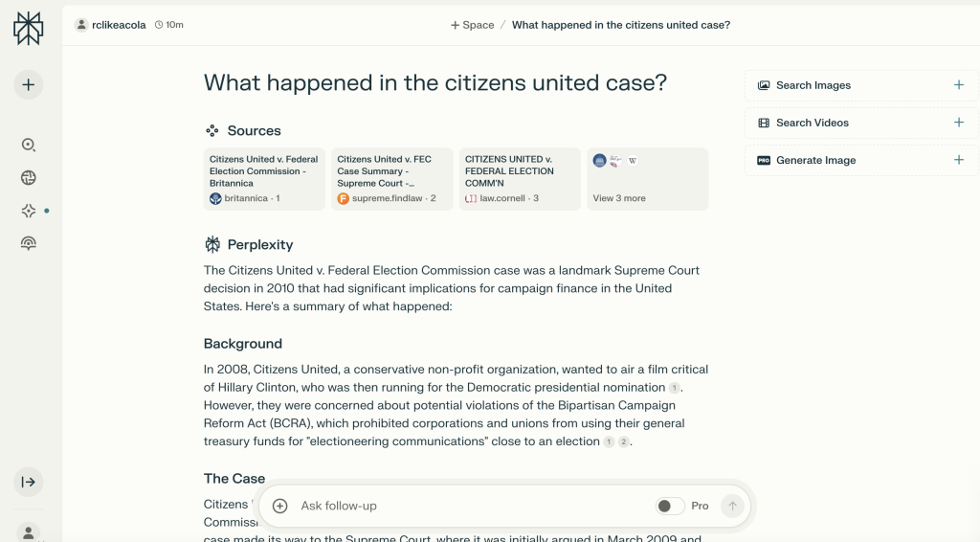Open the Britannica source card
The image size is (980, 542).
264,178
